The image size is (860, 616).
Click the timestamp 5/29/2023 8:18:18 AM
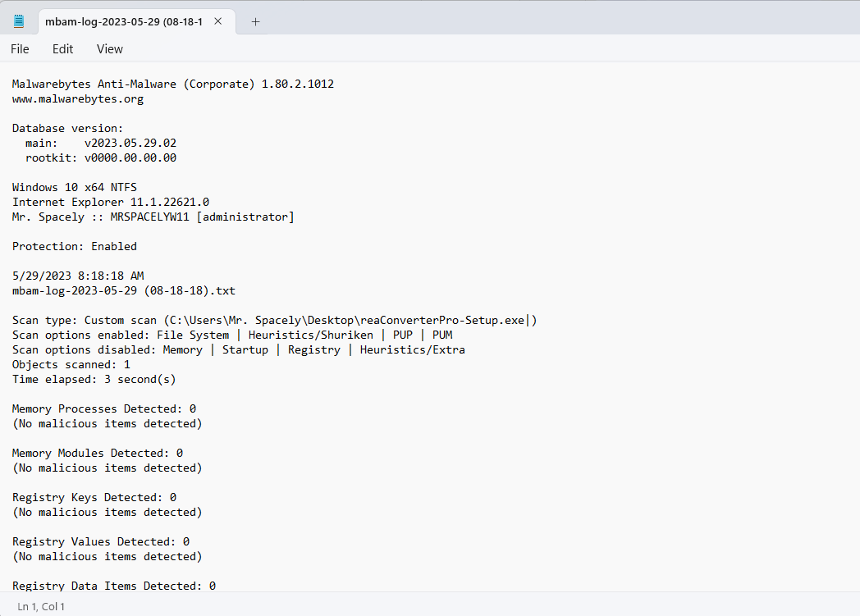pos(78,276)
